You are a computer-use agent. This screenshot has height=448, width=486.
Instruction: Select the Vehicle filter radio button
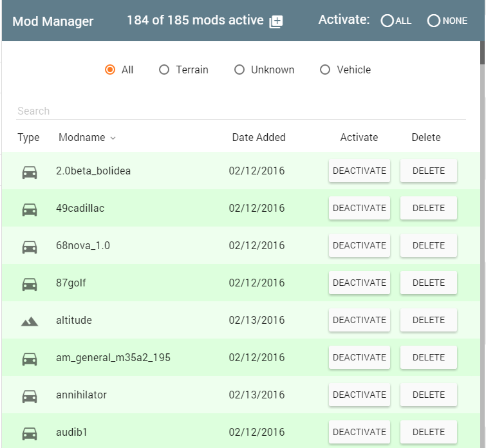click(325, 70)
